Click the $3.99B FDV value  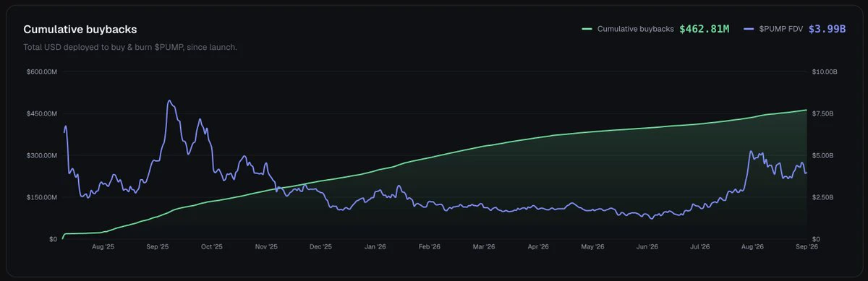pos(827,29)
